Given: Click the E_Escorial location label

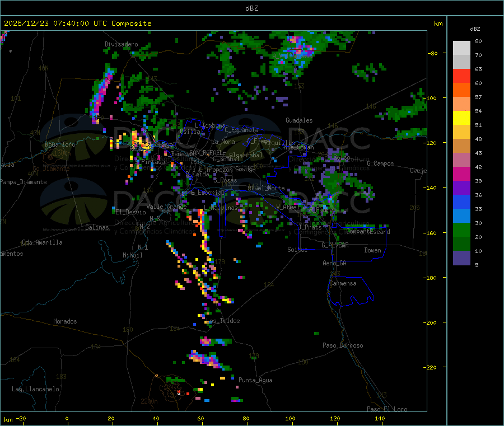Looking at the screenshot, I should click(208, 193).
